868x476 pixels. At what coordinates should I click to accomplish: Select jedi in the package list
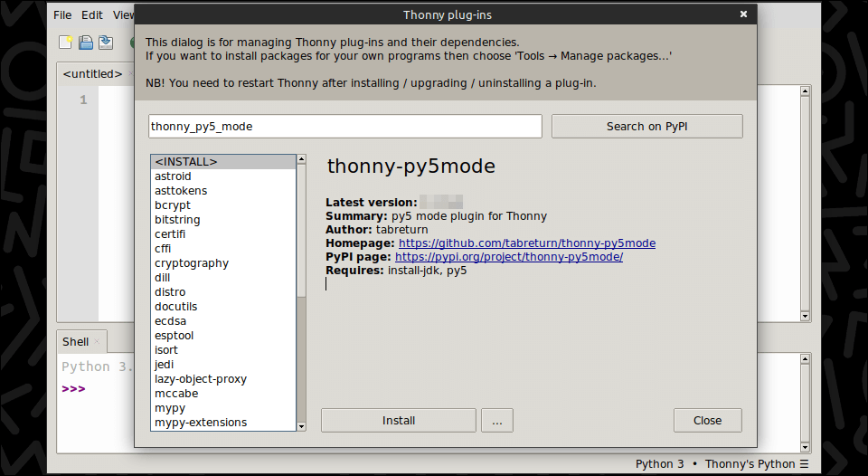click(x=223, y=365)
